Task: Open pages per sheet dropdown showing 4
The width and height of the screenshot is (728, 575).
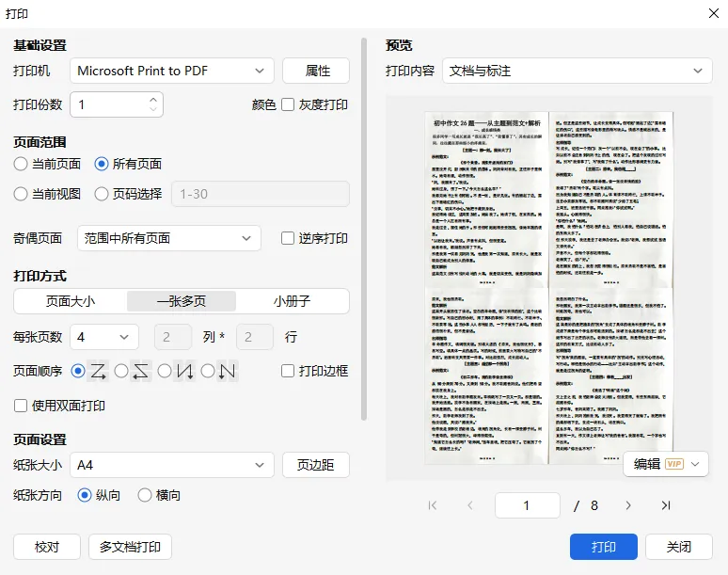Action: pos(104,337)
